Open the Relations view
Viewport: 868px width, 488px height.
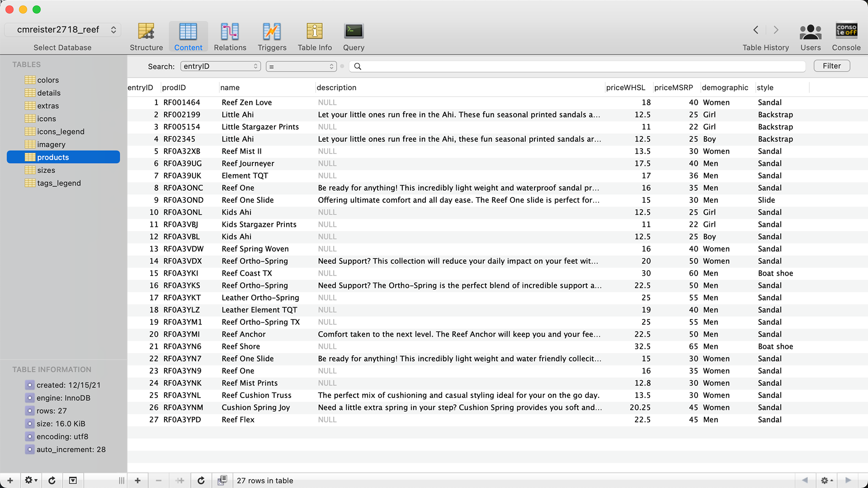click(x=230, y=37)
